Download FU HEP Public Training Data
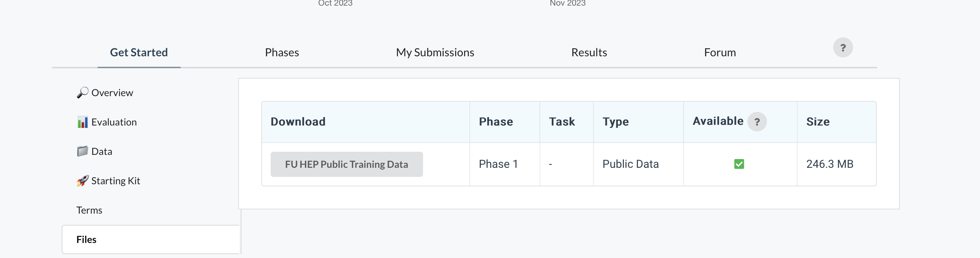 tap(346, 164)
